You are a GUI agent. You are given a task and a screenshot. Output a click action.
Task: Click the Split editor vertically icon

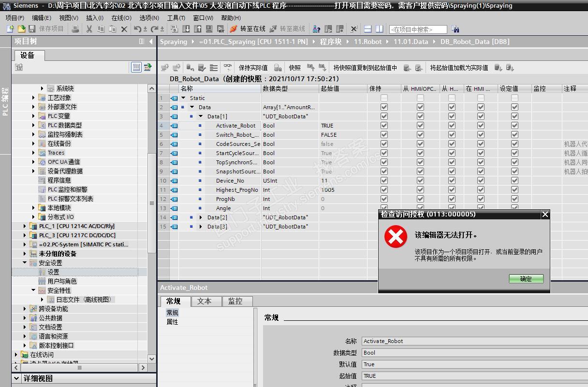[x=380, y=29]
